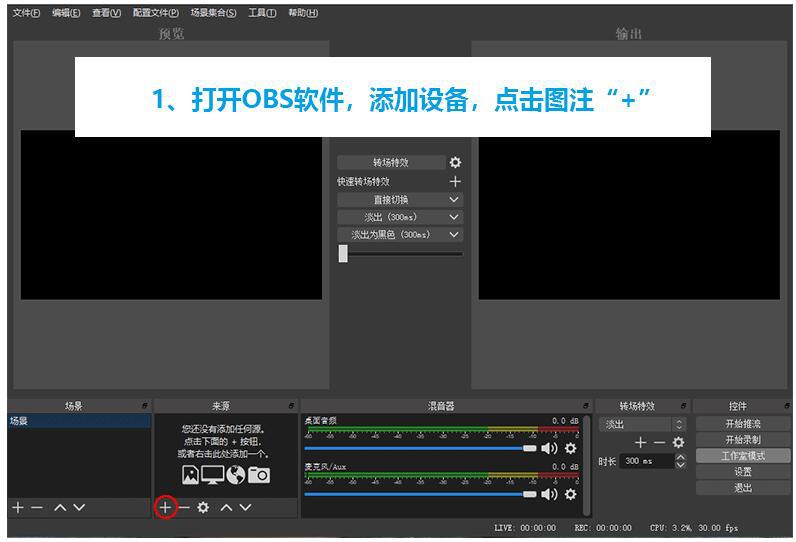This screenshot has height=542, width=796.
Task: Open the Help menu
Action: 303,13
